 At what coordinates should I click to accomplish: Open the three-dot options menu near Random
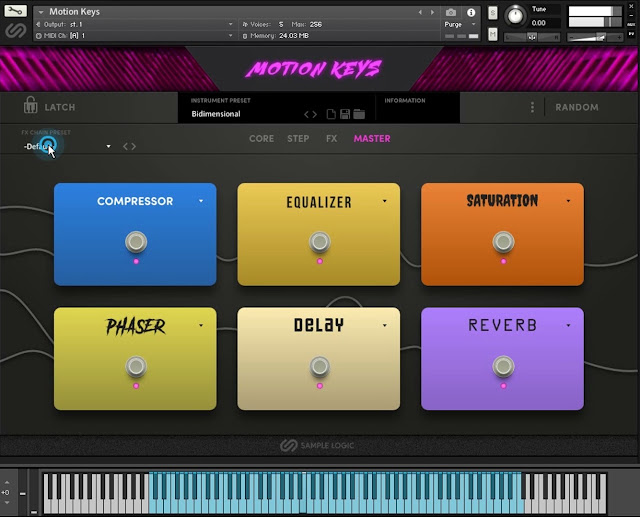click(532, 107)
